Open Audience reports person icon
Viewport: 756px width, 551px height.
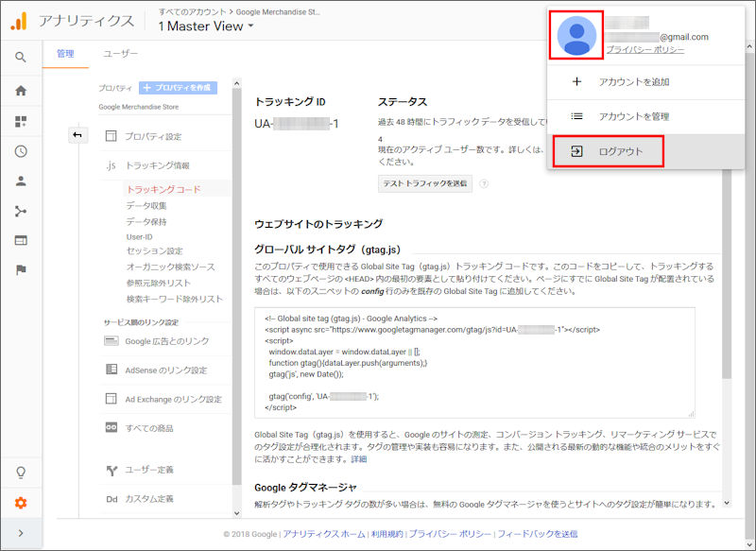click(x=21, y=181)
